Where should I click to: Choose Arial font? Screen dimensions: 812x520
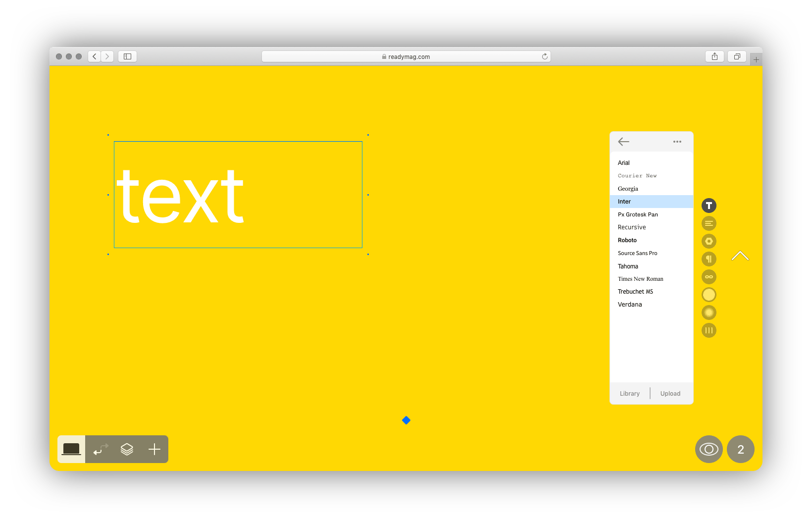(652, 163)
